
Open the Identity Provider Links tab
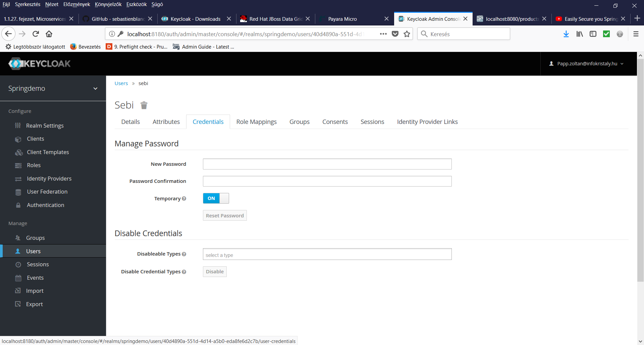click(427, 122)
